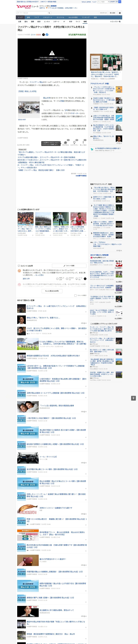The height and width of the screenshot is (644, 138).
Task: Open '【写真】参加した大学生' link
Action: tap(27, 91)
